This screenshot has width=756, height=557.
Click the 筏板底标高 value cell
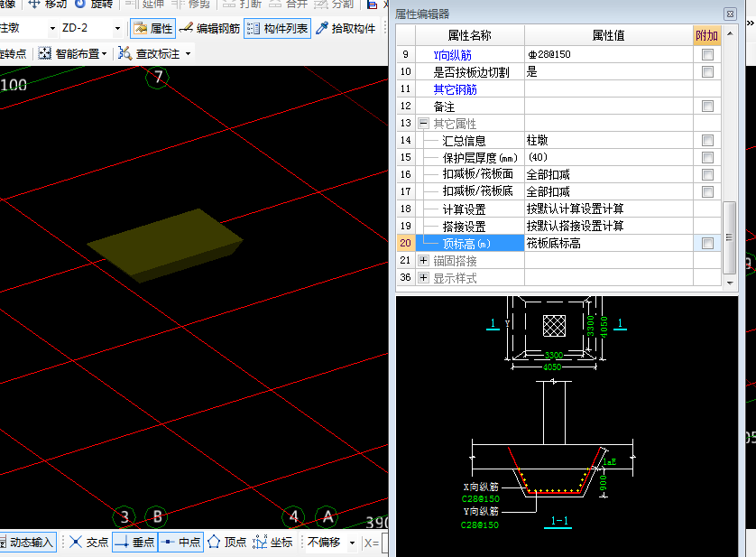[609, 243]
